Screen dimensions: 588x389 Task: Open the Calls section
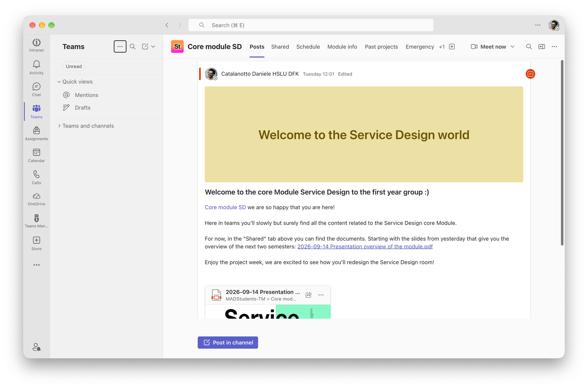36,177
